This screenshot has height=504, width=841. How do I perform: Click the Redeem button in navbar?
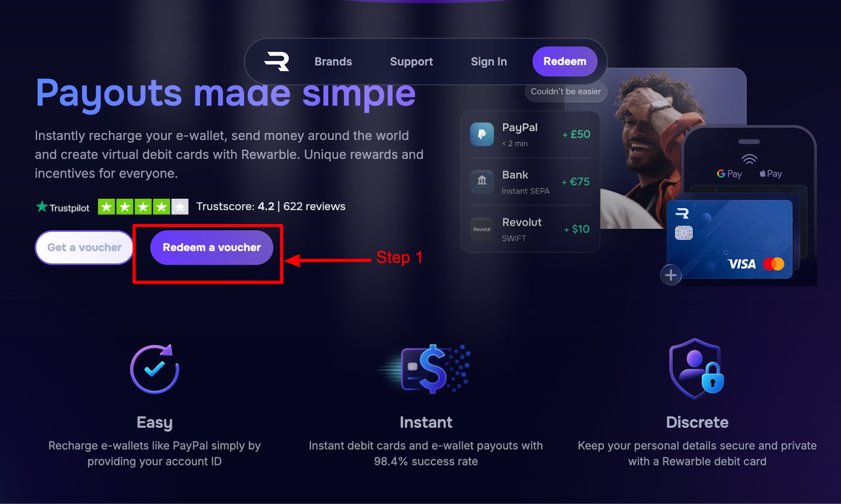[565, 61]
